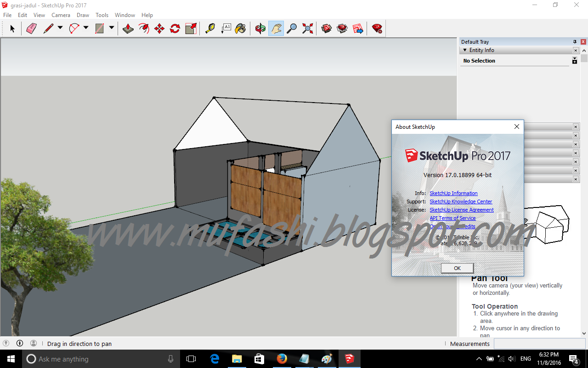This screenshot has height=368, width=588.
Task: Open the API Terms of Service link
Action: pos(452,218)
